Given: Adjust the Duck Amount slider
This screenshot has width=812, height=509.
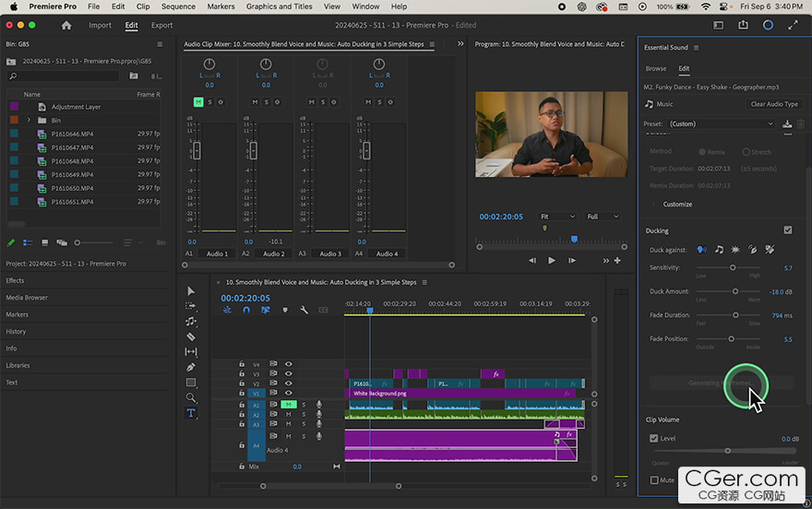Looking at the screenshot, I should 735,291.
